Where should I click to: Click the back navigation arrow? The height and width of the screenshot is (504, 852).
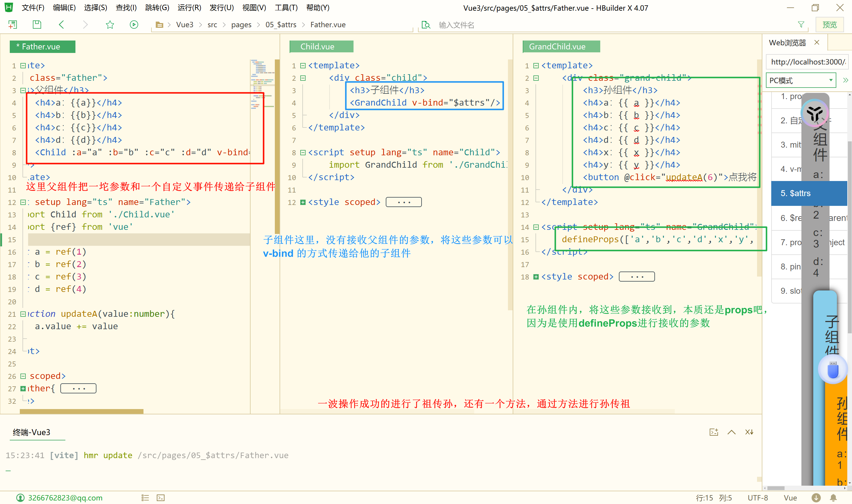[62, 25]
